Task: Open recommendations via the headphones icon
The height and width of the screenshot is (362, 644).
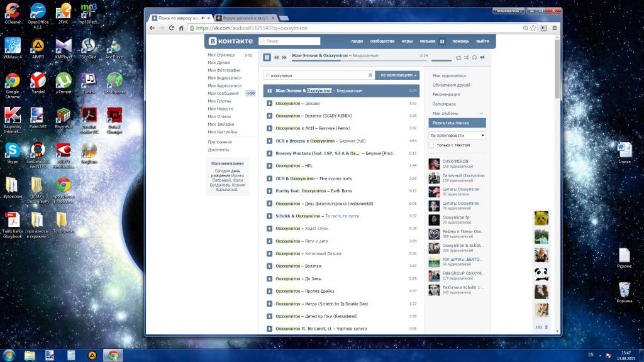Action: coord(474,57)
